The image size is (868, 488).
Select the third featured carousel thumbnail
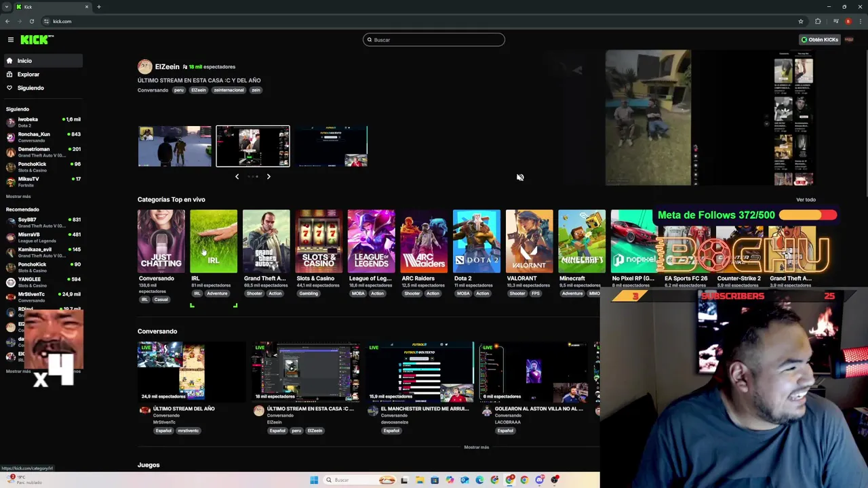click(331, 146)
